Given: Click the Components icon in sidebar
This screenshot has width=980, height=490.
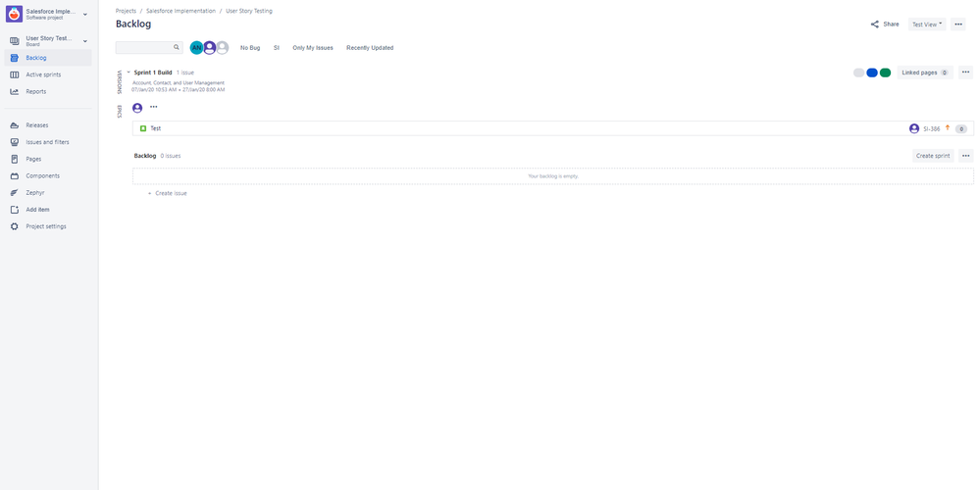Looking at the screenshot, I should (x=15, y=176).
